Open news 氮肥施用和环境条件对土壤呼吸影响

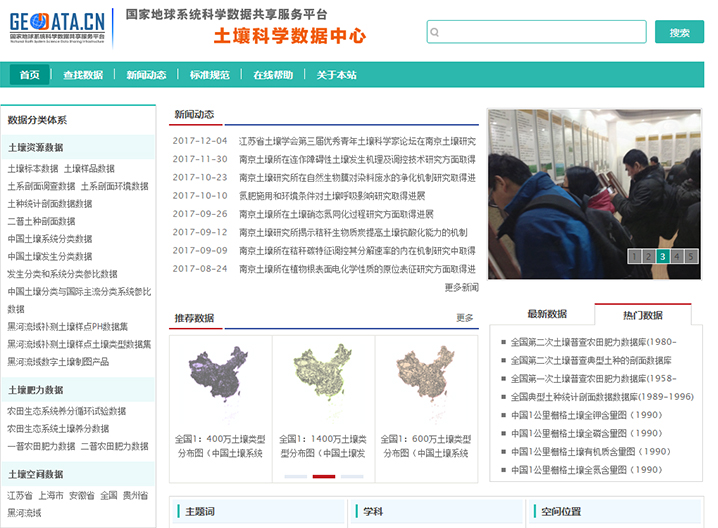click(x=332, y=196)
